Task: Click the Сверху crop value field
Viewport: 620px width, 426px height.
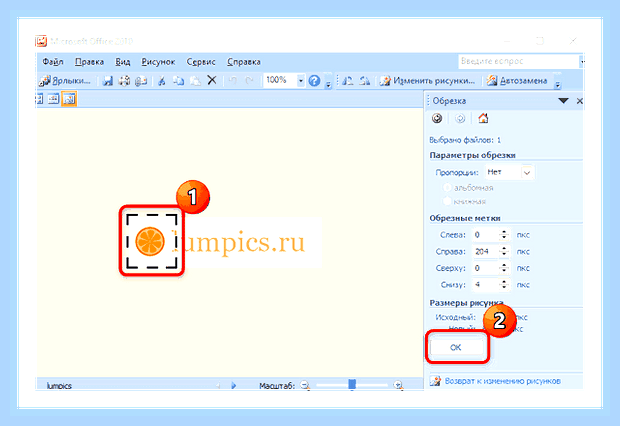Action: [486, 268]
